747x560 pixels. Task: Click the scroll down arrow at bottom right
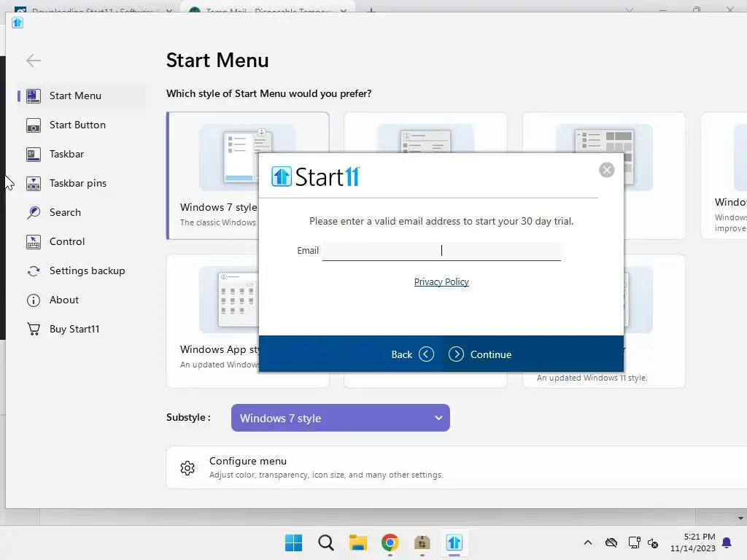[x=740, y=518]
